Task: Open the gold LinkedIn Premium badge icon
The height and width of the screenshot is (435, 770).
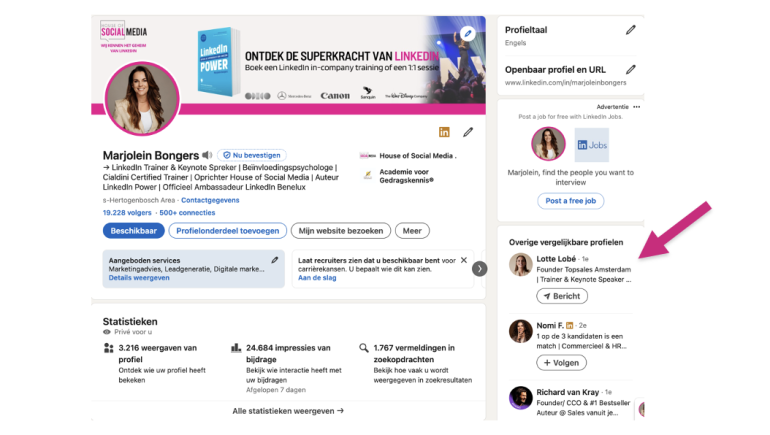Action: coord(444,132)
